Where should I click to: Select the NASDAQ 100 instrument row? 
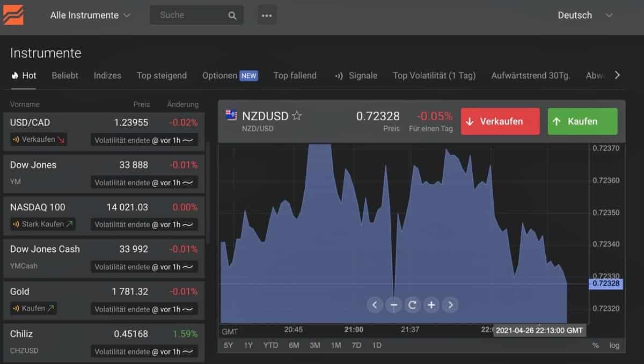104,216
